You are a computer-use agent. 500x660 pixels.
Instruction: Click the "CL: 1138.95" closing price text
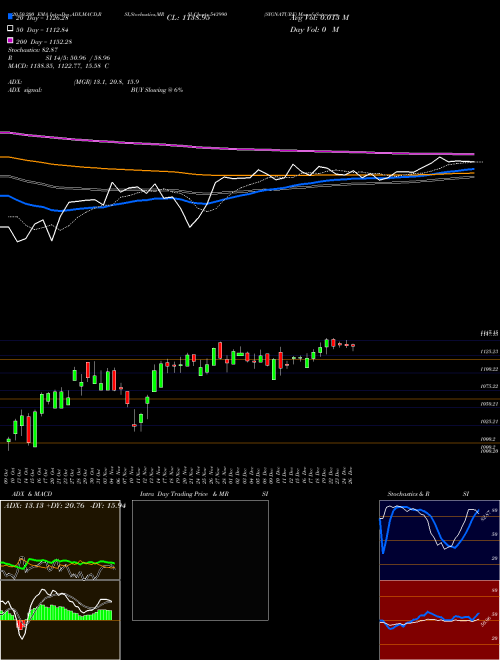(x=188, y=18)
